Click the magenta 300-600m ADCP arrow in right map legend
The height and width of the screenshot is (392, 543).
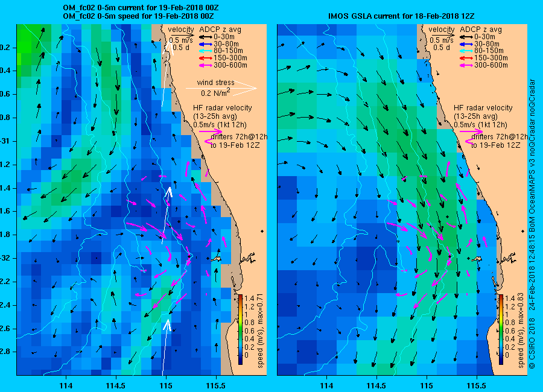click(x=466, y=65)
